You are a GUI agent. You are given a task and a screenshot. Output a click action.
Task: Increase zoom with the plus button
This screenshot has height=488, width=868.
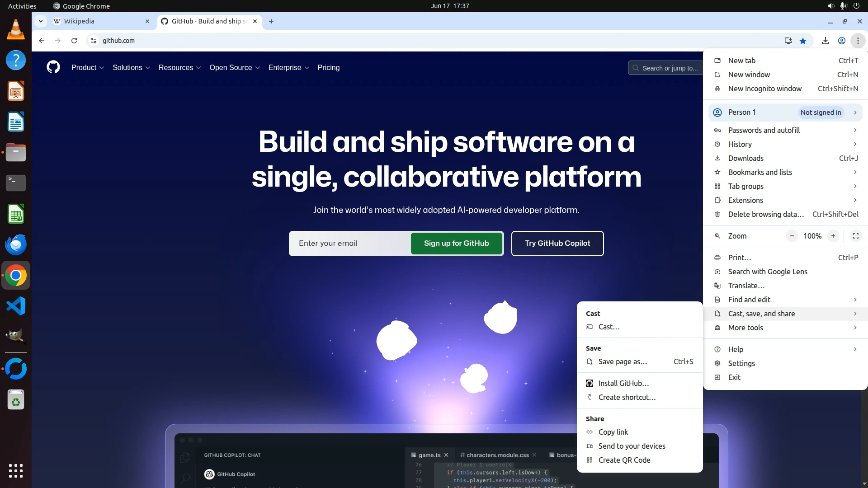coord(833,236)
